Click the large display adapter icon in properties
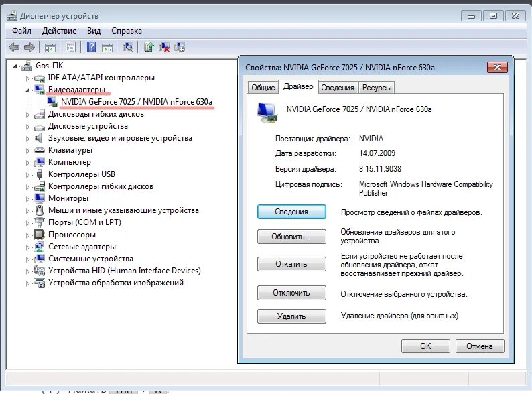Image resolution: width=532 pixels, height=394 pixels. [267, 113]
